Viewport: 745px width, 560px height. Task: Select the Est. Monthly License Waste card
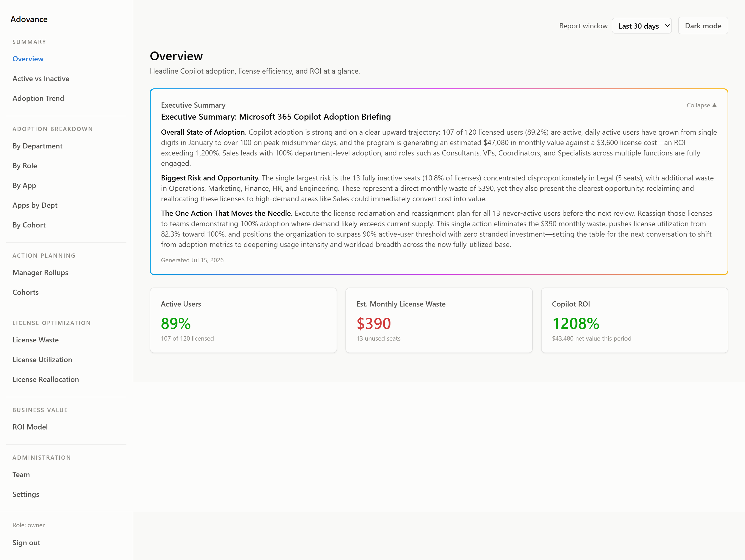click(439, 320)
